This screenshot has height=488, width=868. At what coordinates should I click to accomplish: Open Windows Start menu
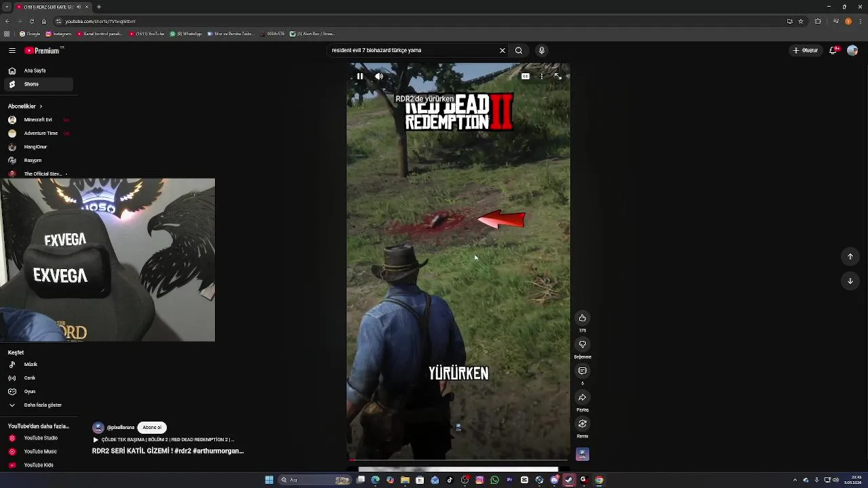[269, 480]
